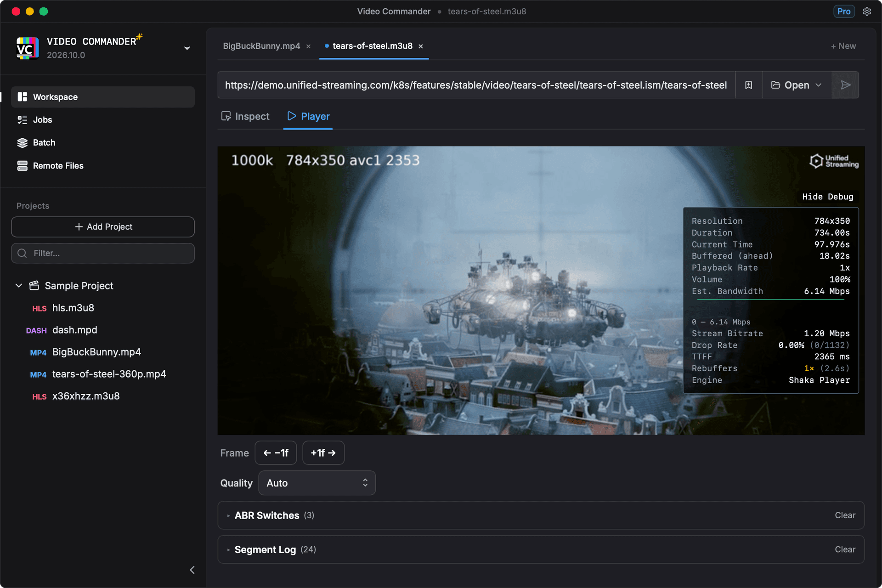The width and height of the screenshot is (882, 588).
Task: Step forward one frame
Action: coord(323,453)
